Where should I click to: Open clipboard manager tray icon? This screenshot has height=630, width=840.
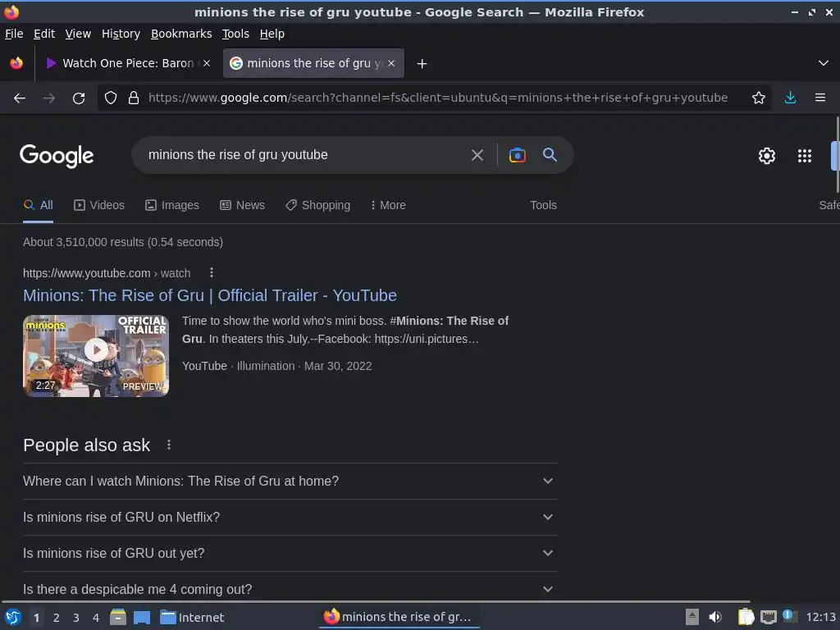(x=746, y=617)
